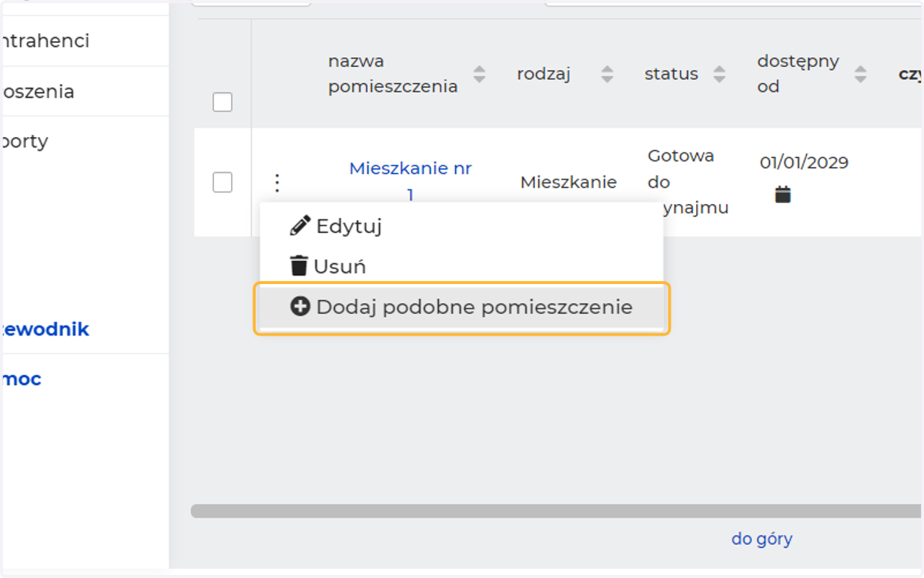Screen dimensions: 924x578
Task: Click the dostępny od column header text
Action: point(798,74)
